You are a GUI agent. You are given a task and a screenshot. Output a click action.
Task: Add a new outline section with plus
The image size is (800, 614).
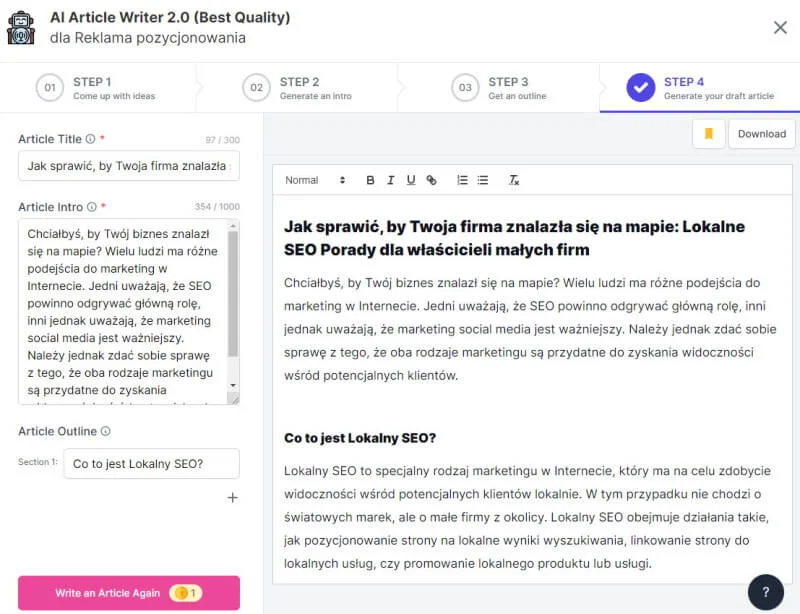click(x=232, y=497)
